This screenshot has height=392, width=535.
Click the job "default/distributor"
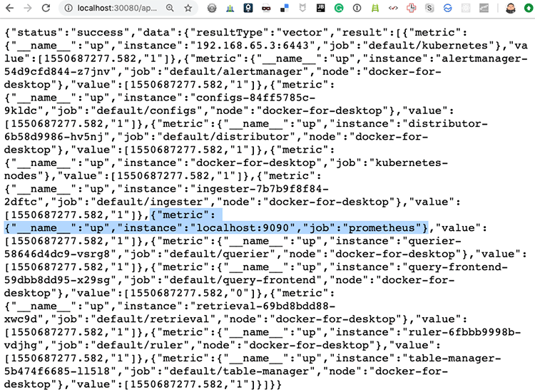[226, 137]
